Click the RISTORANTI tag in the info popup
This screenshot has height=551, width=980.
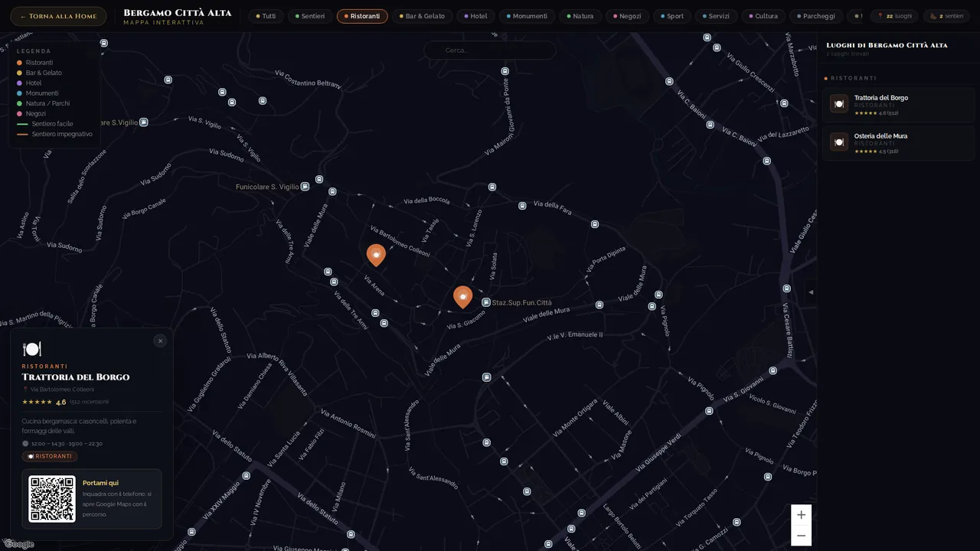tap(50, 456)
